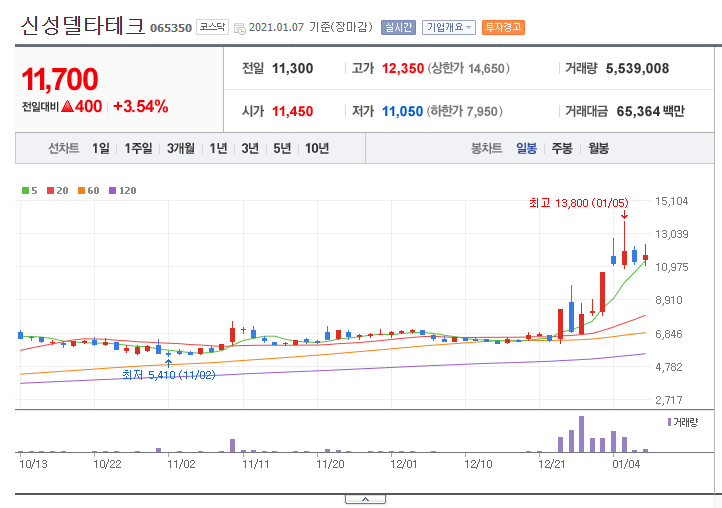This screenshot has height=508, width=722.
Task: Click the 코스닥 market label
Action: (x=212, y=27)
